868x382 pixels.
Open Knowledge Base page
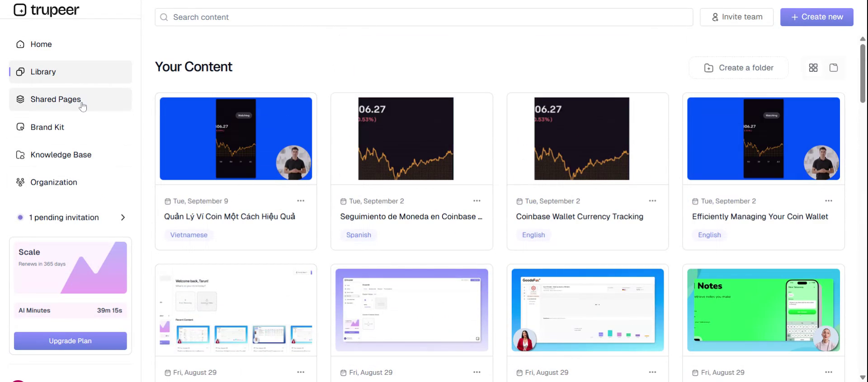click(x=70, y=155)
